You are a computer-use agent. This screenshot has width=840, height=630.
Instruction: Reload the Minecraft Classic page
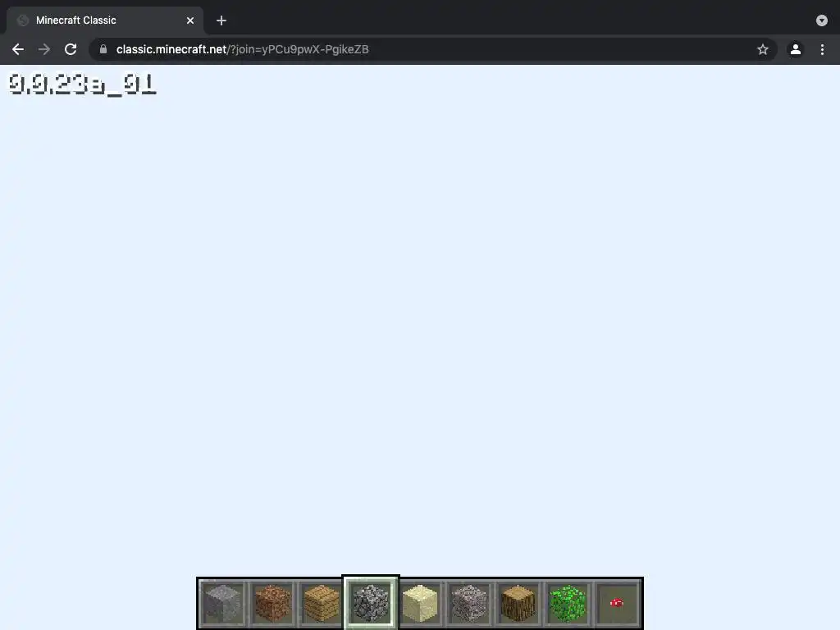tap(71, 49)
